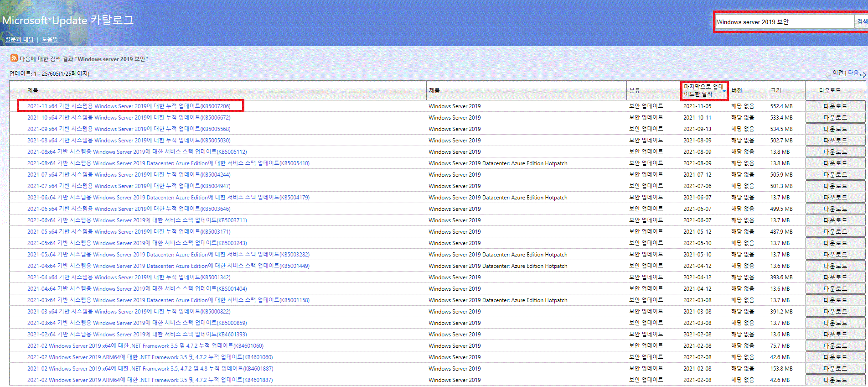
Task: Open KB5001158 Azure Edition update link
Action: pos(168,300)
